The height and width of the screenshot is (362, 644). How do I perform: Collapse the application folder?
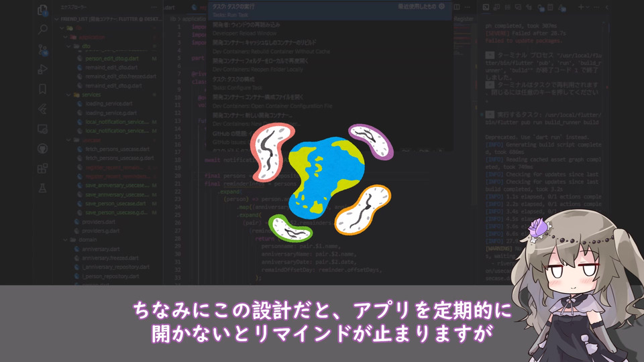[x=65, y=37]
